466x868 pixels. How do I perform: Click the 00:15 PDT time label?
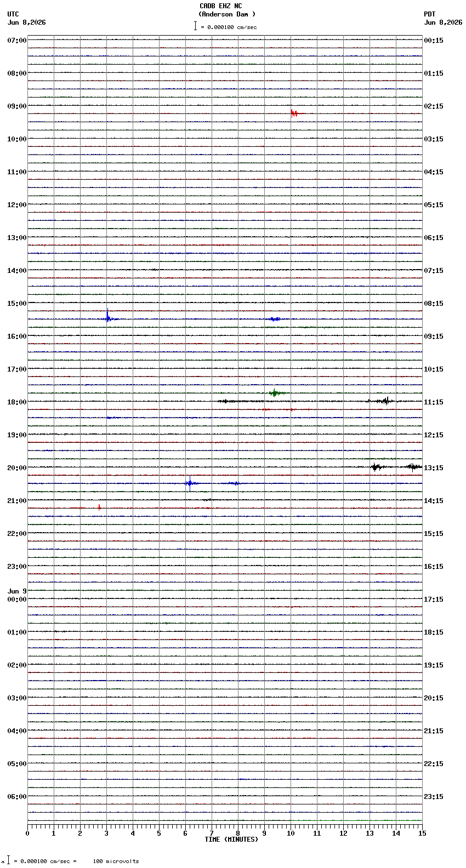pyautogui.click(x=434, y=41)
